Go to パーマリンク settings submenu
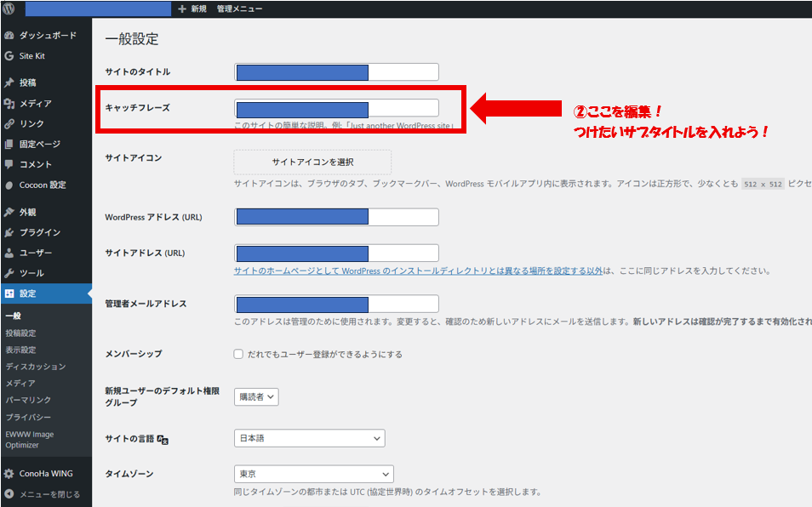The height and width of the screenshot is (507, 812). 28,400
